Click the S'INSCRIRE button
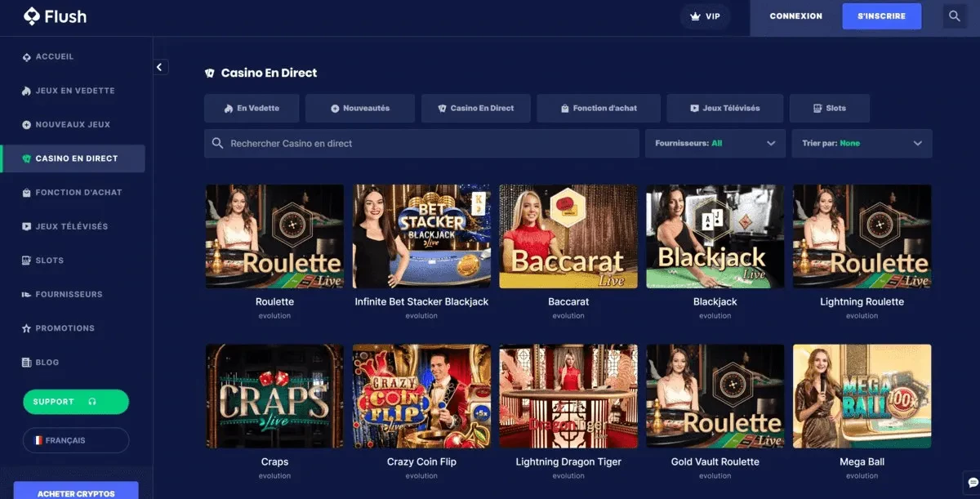Image resolution: width=980 pixels, height=499 pixels. [x=882, y=16]
